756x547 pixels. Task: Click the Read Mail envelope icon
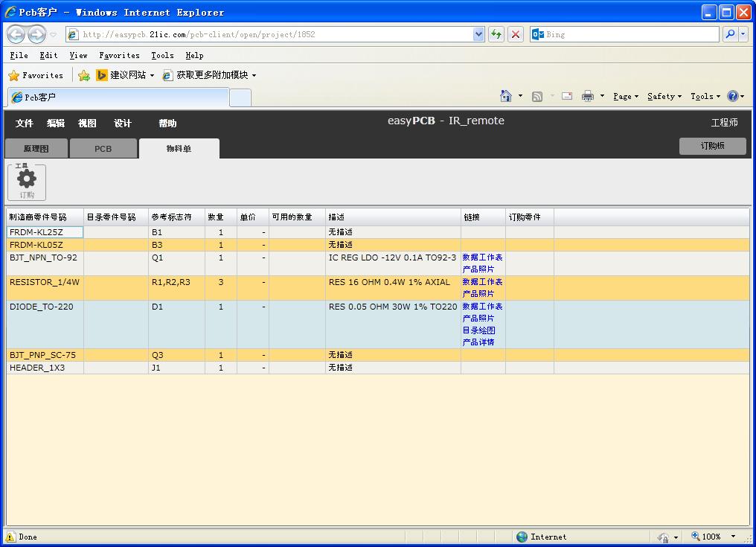coord(567,96)
